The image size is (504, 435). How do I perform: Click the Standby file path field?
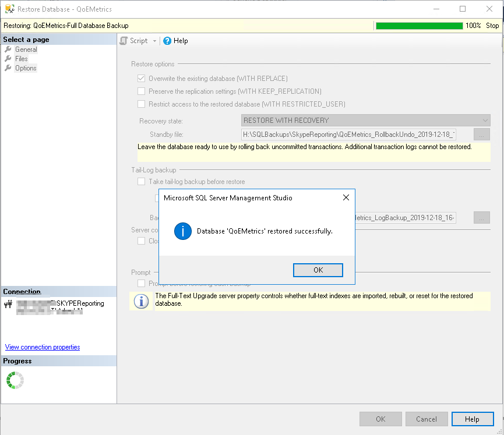(x=348, y=135)
